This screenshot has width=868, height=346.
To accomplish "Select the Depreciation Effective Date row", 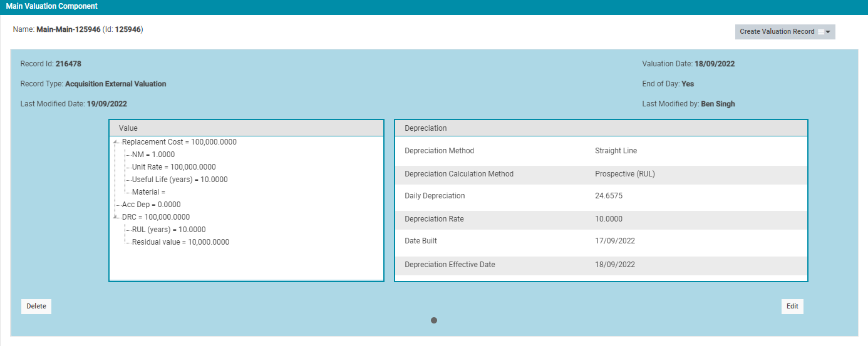I will coord(601,265).
